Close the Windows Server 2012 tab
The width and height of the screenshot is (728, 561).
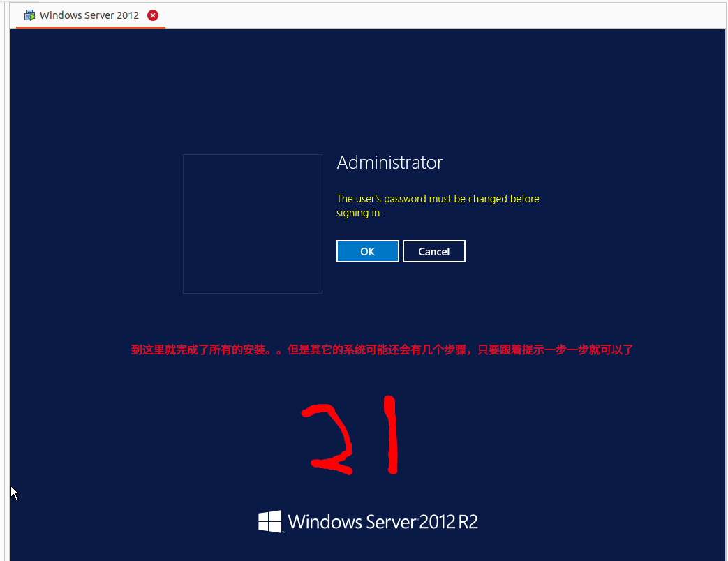(x=153, y=15)
